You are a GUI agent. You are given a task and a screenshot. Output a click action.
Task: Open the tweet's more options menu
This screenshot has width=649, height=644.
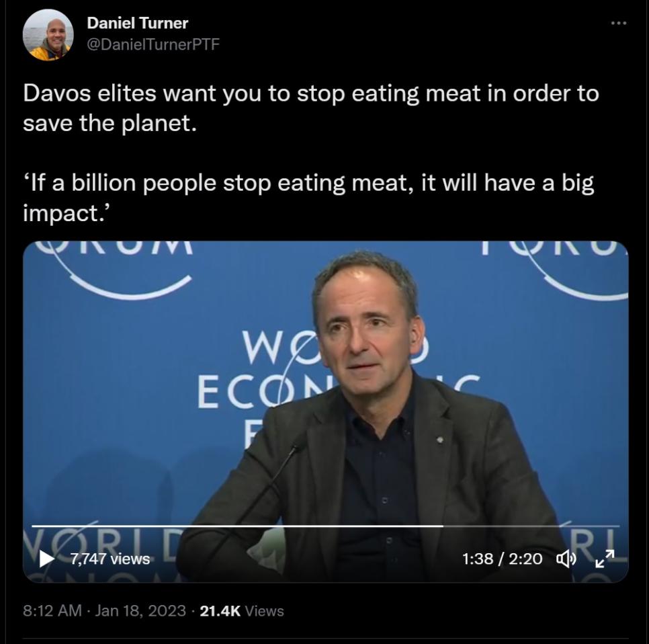point(618,24)
